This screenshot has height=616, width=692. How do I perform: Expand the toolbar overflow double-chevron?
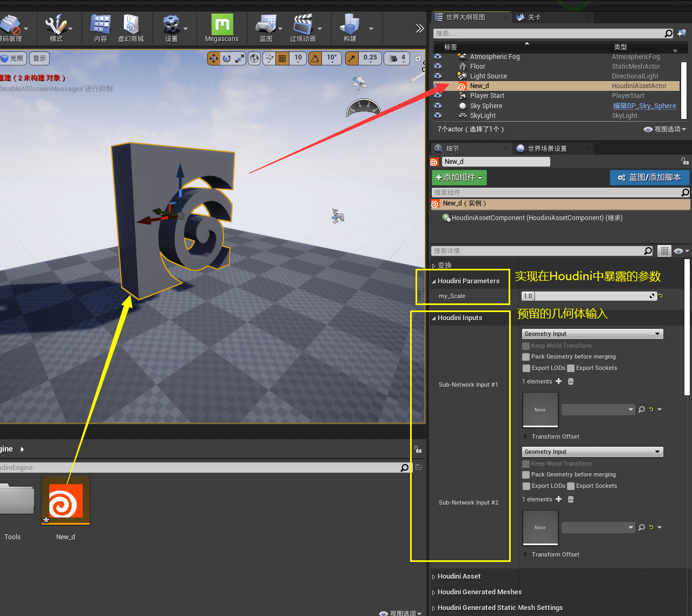click(420, 28)
